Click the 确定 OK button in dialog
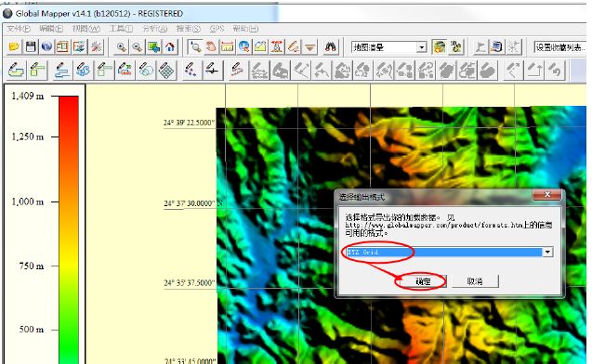The image size is (592, 364). pyautogui.click(x=423, y=281)
